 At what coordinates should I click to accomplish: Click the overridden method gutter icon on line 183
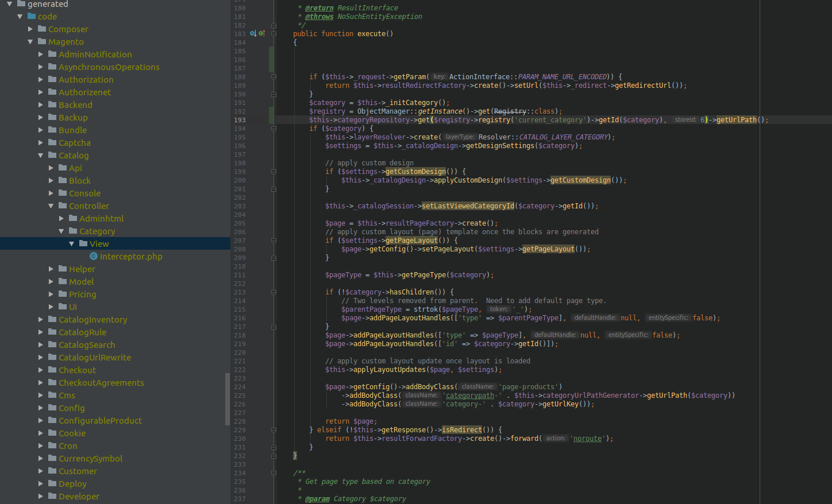[253, 34]
